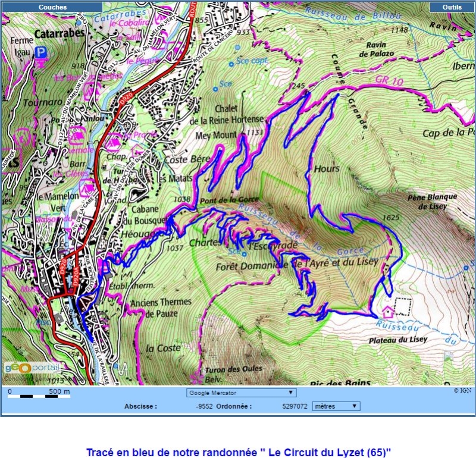476x458 pixels.
Task: Click the 'Ravin de Palazo' label
Action: coord(377,49)
